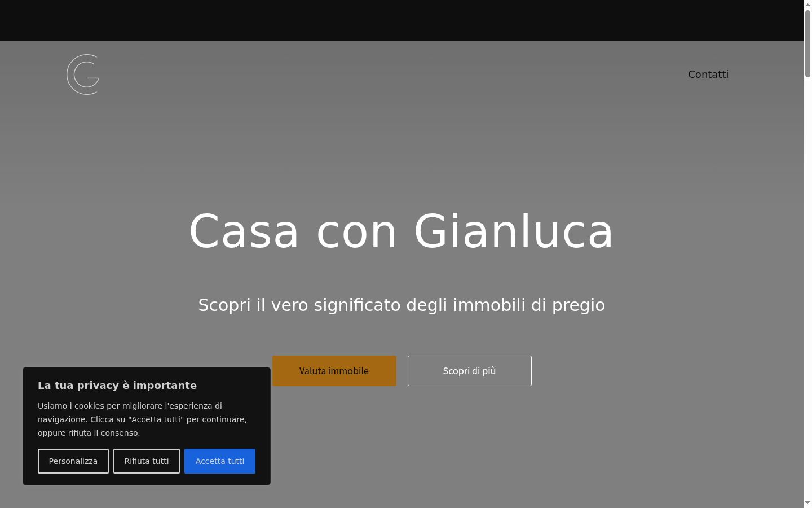This screenshot has height=508, width=812.
Task: Select the Scopri di più button
Action: coord(470,371)
